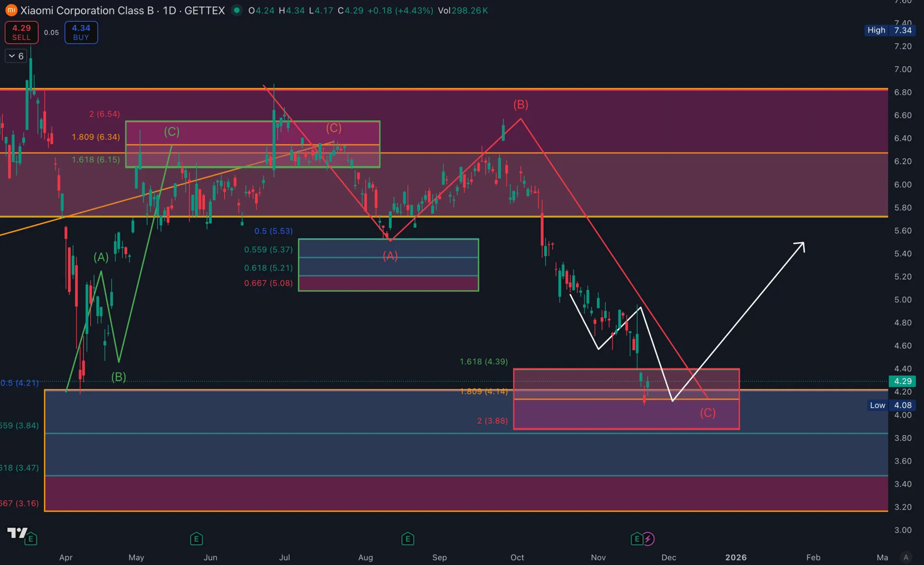Toggle auto scale 'A' button
The image size is (924, 565).
(906, 557)
